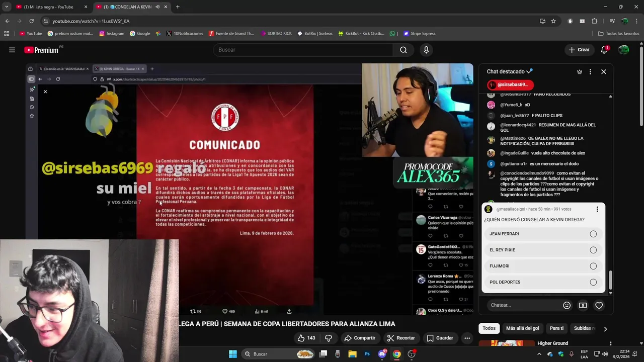The height and width of the screenshot is (362, 644).
Task: Select poll option JEAN FERRARI
Action: coord(543,234)
